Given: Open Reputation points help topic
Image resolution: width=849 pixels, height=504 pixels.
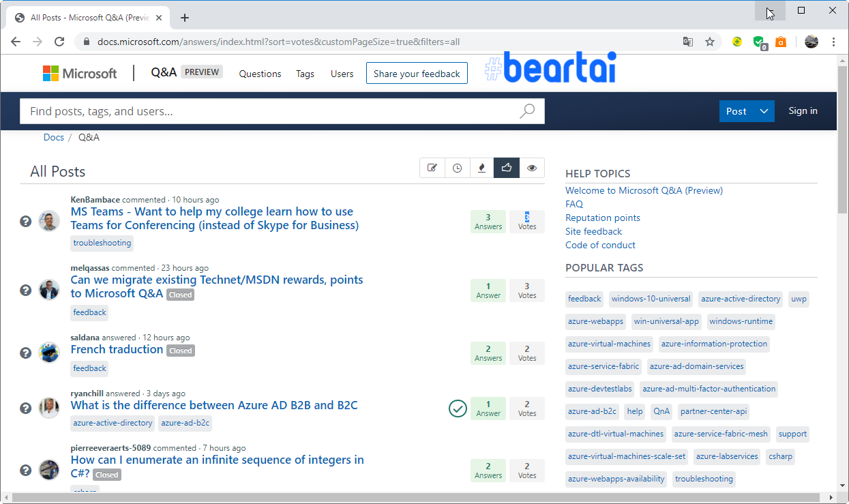Looking at the screenshot, I should point(603,218).
